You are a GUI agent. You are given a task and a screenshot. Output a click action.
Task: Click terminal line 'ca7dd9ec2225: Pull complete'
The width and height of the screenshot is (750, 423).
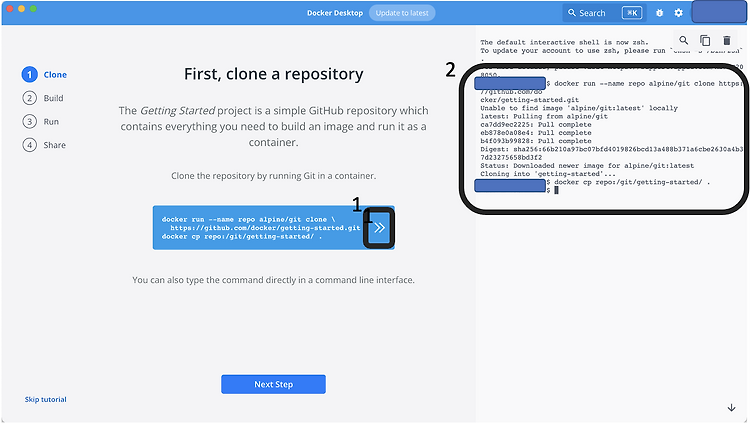536,124
